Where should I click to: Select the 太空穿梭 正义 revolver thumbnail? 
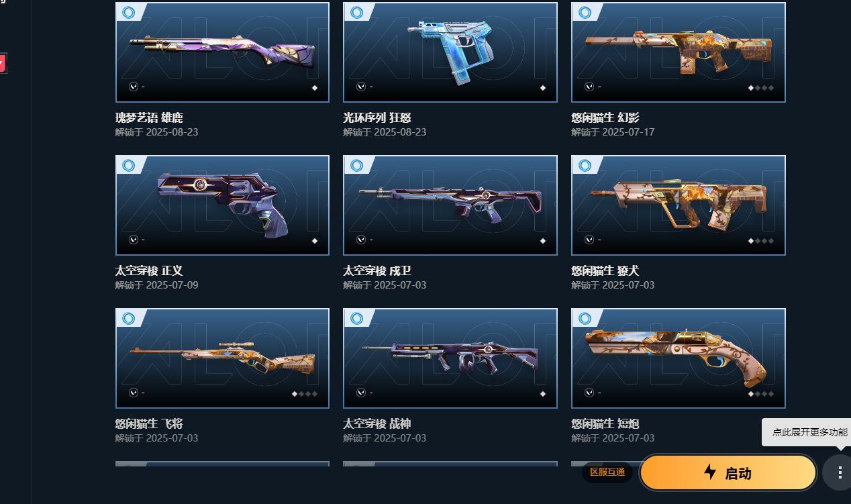coord(222,205)
